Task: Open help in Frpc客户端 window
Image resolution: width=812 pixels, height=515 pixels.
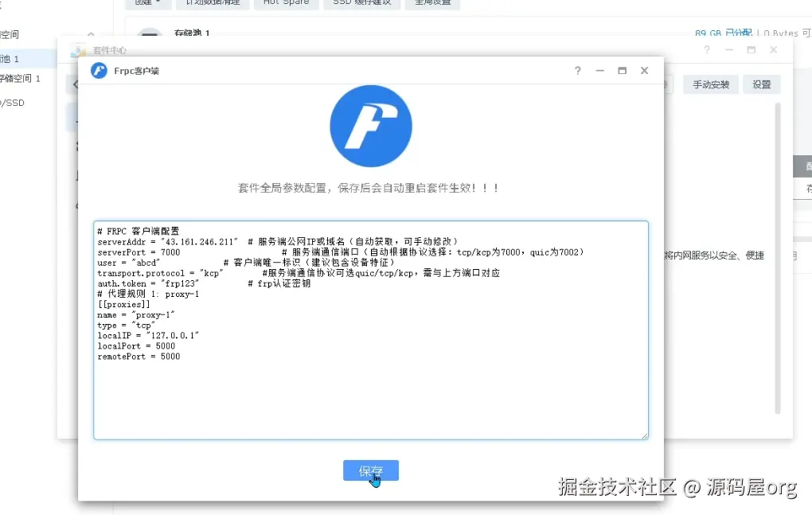Action: [578, 71]
